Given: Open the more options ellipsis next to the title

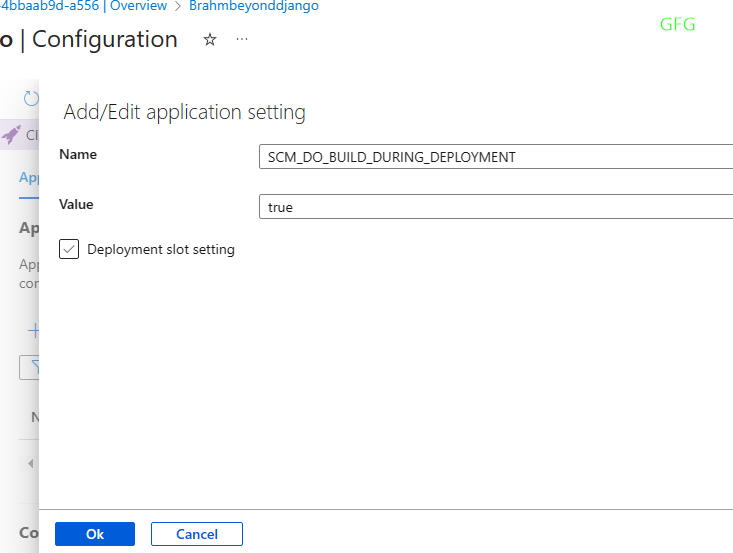Looking at the screenshot, I should 242,40.
